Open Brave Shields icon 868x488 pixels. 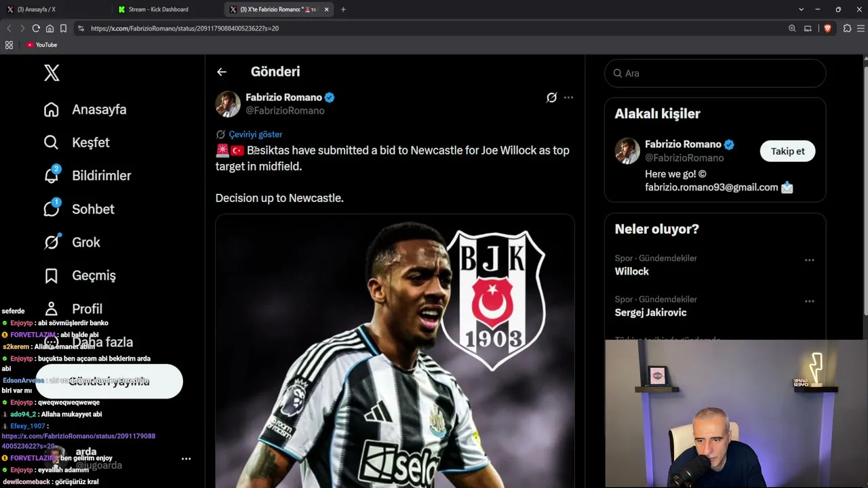coord(827,28)
